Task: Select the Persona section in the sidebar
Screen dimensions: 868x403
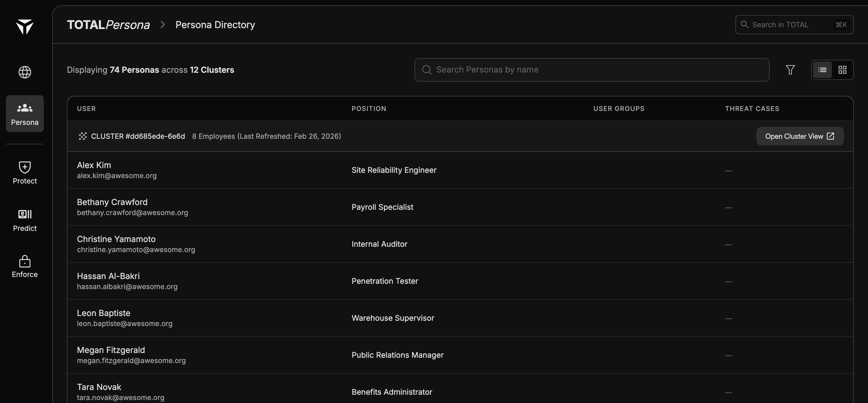Action: pos(24,113)
